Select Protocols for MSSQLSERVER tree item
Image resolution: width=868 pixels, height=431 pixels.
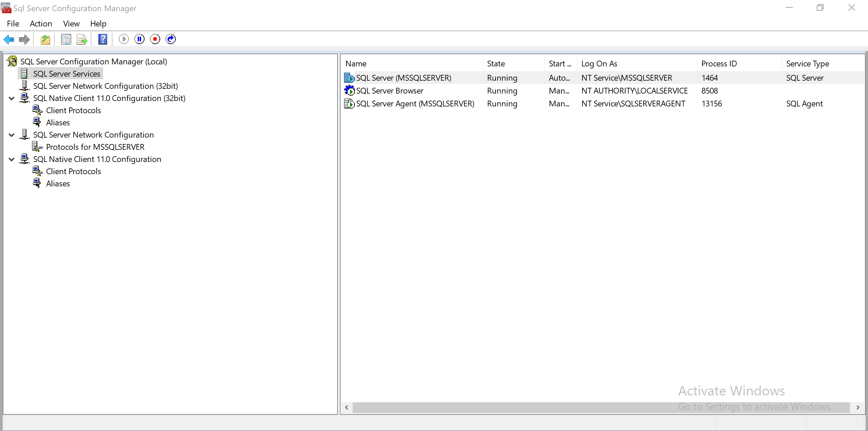pos(95,147)
